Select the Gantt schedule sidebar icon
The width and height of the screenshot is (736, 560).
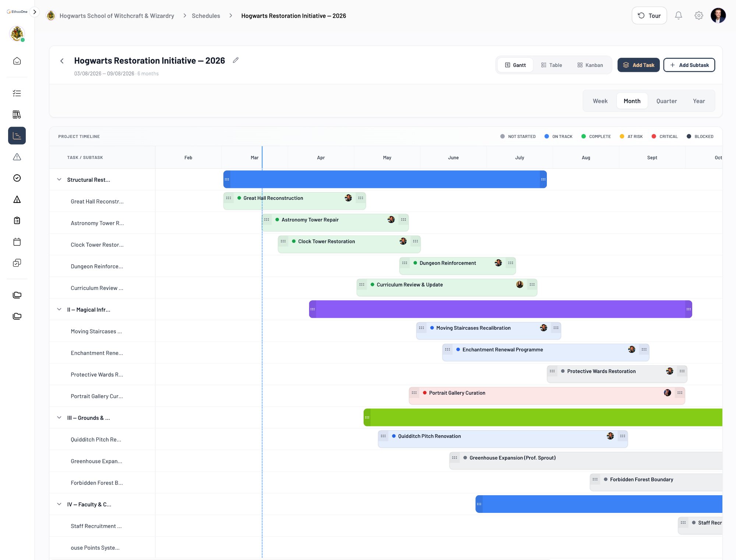[x=17, y=136]
